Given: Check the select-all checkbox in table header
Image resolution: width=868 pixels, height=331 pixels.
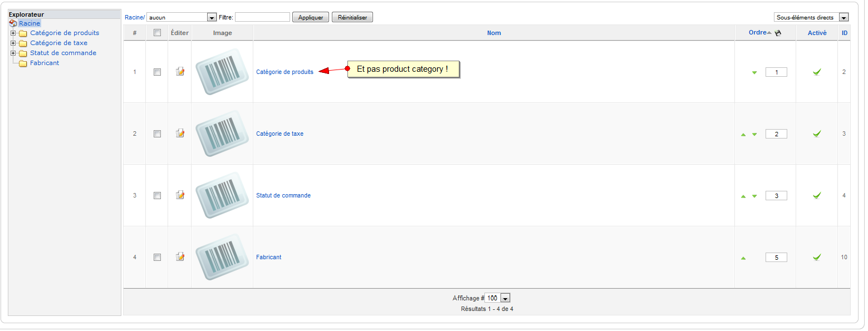Looking at the screenshot, I should 157,33.
